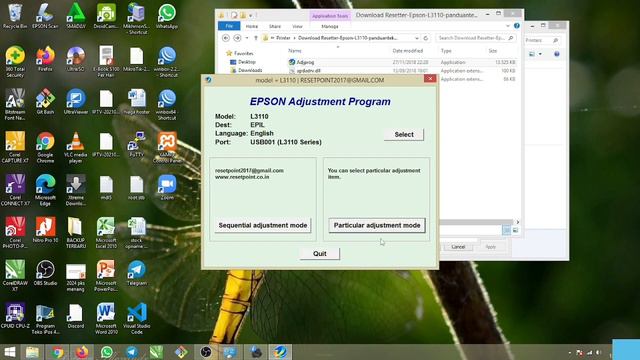
Task: Click the Printers window search field
Action: (x=542, y=40)
